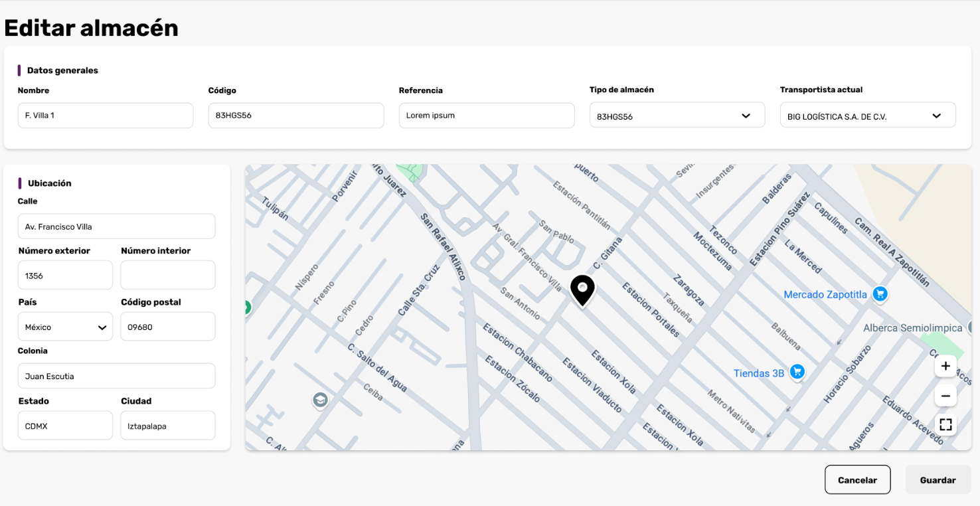
Task: Click the Cancelar button
Action: pyautogui.click(x=857, y=479)
